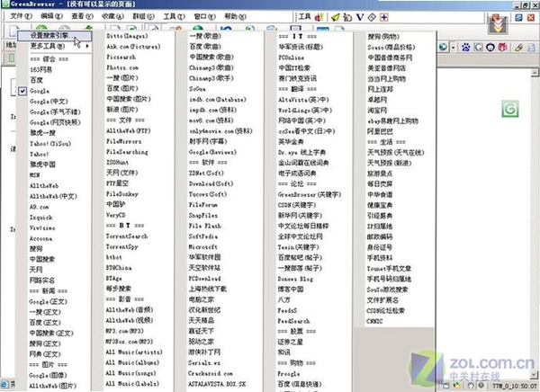Select IP归属地 lookup entry
540x392 pixels.
point(380,226)
